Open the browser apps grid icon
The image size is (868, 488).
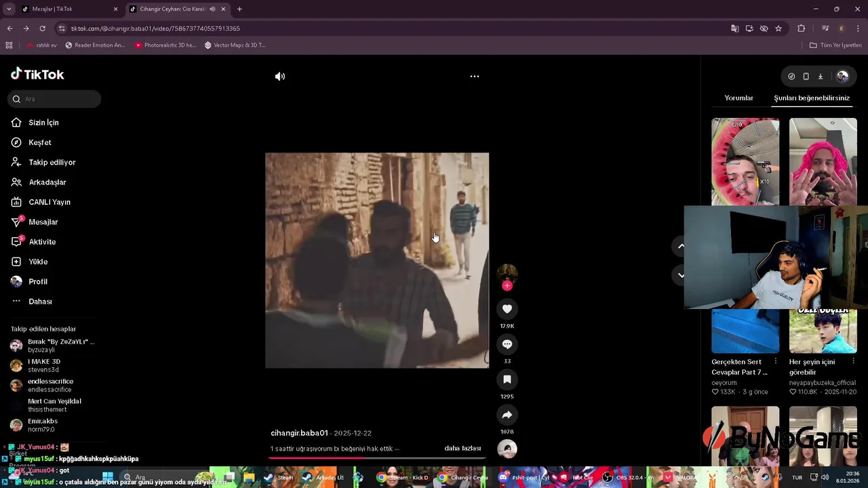(9, 45)
